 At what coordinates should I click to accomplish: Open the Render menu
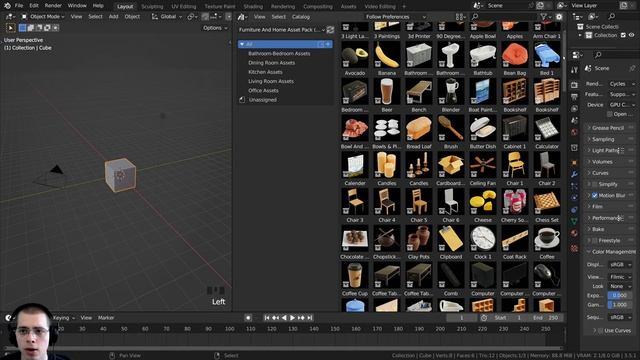tap(53, 6)
